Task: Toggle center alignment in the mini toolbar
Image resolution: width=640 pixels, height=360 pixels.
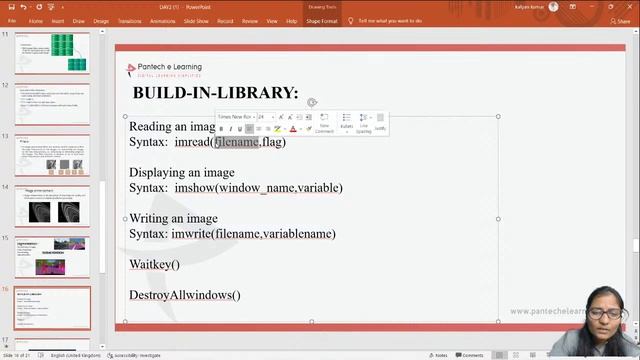Action: [x=259, y=129]
